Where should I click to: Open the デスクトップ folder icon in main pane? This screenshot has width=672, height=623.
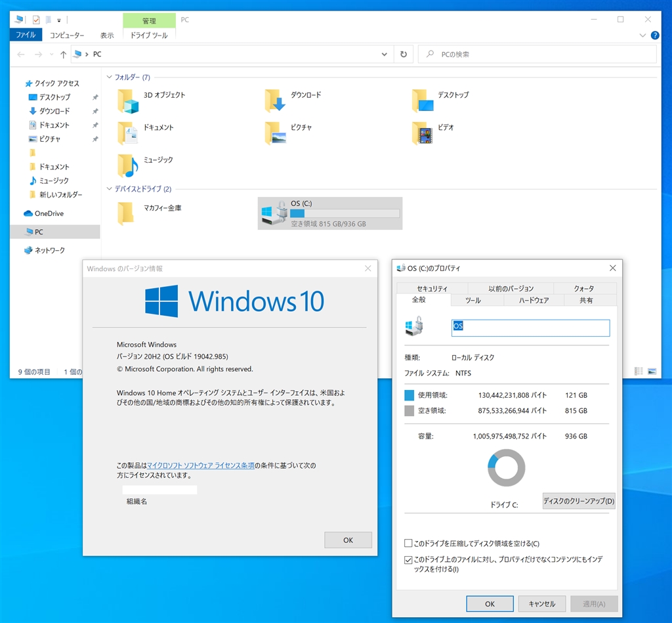(423, 100)
